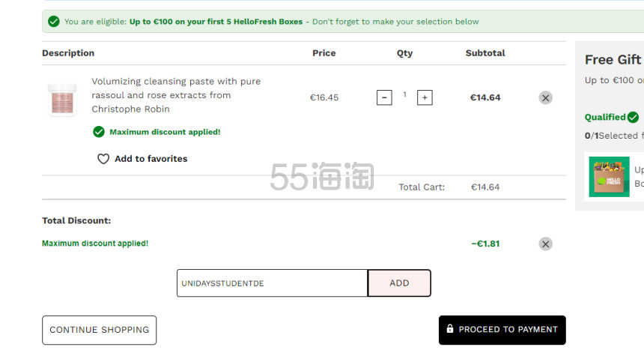Decrease product quantity with minus button
Screen dimensions: 644x353
pos(384,97)
